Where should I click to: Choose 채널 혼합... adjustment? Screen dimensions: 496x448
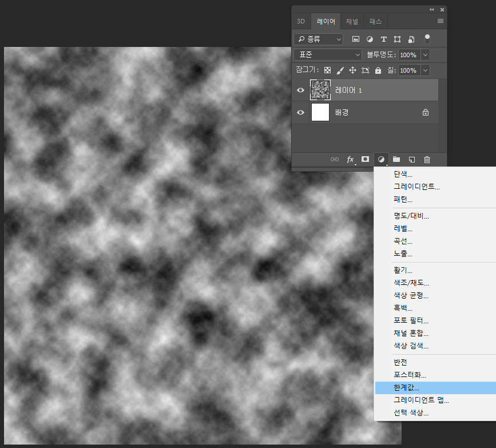(x=435, y=333)
